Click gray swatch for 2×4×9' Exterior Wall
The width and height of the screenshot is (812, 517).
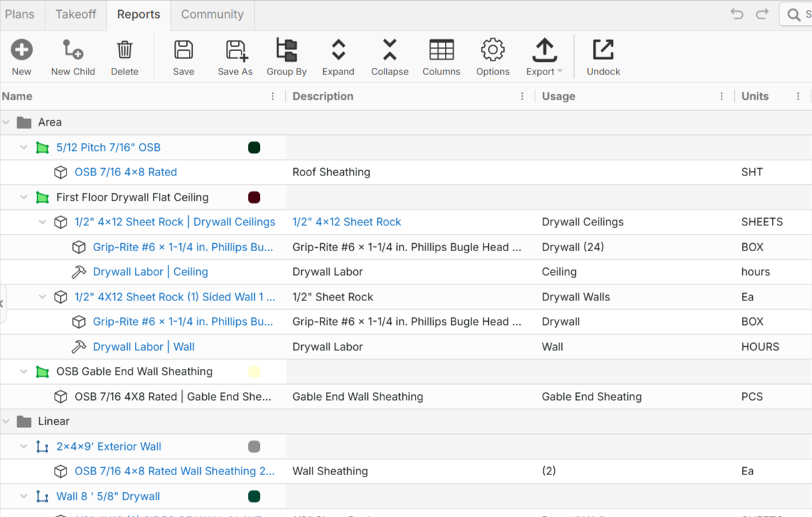point(254,447)
